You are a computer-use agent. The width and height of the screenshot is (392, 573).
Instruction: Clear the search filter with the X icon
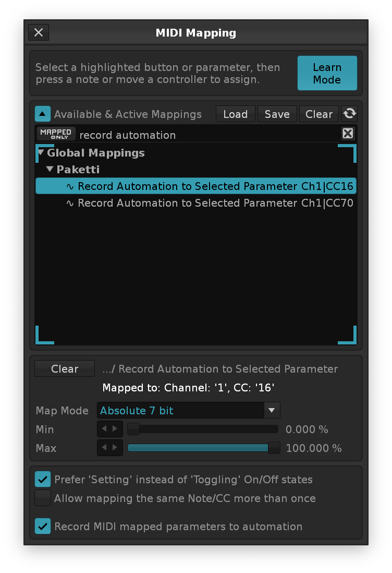click(x=348, y=134)
